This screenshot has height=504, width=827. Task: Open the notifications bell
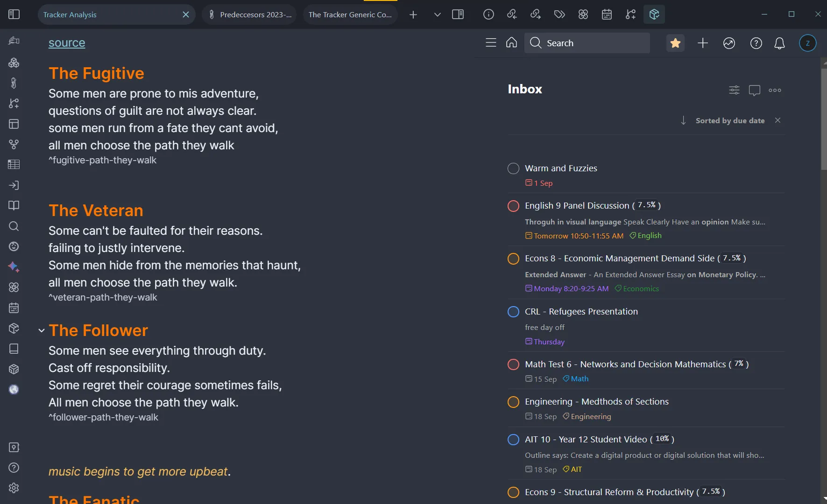(x=779, y=43)
